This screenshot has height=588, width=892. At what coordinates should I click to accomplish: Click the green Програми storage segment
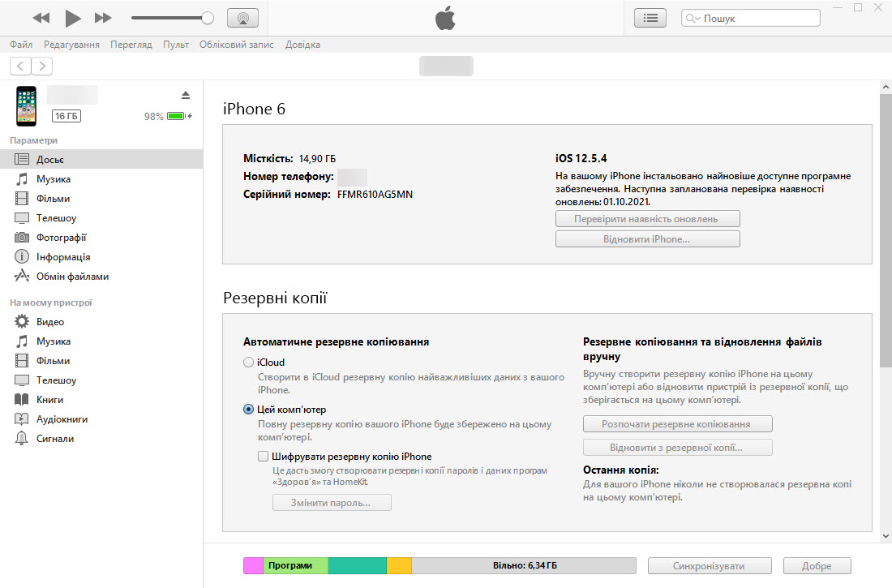[x=295, y=566]
